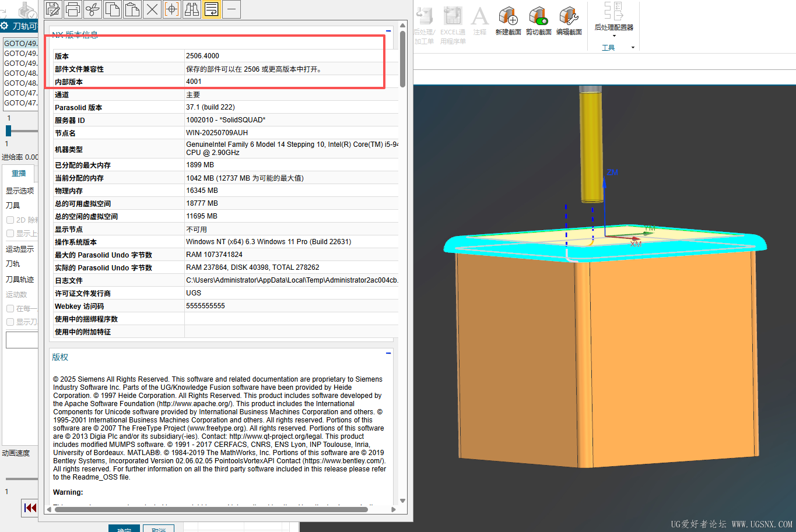Click the binoculars Find icon

[192, 9]
